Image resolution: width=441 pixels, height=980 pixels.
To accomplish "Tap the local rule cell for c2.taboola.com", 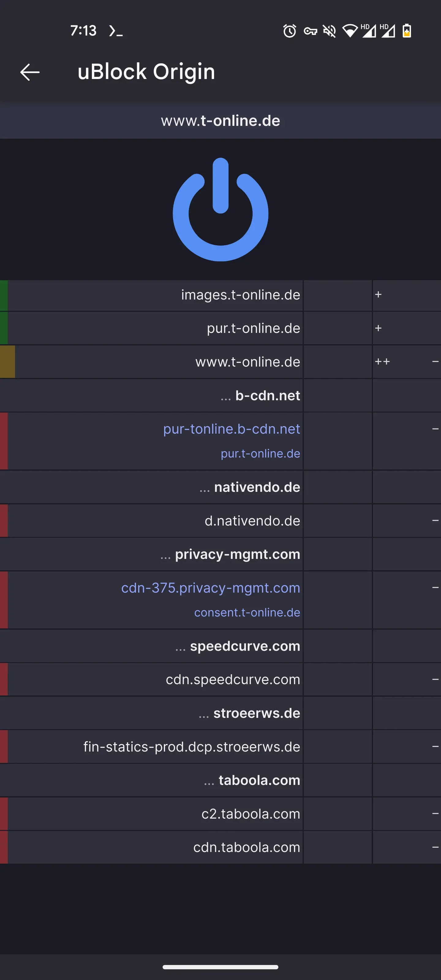I will pyautogui.click(x=407, y=813).
